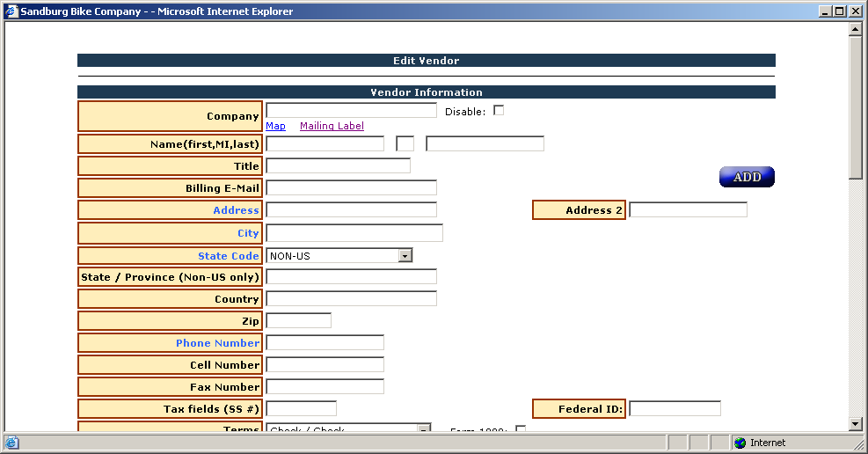The image size is (868, 454).
Task: Click the scroll up arrow
Action: click(855, 29)
